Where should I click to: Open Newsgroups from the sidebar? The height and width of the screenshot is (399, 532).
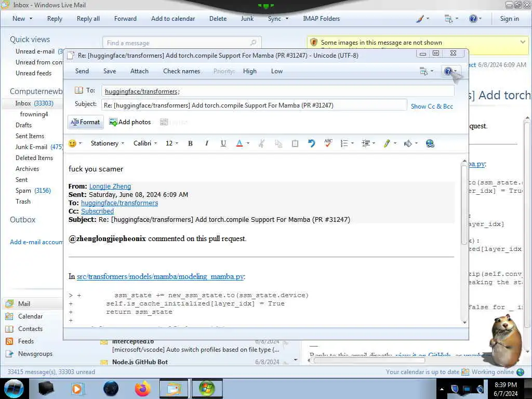pyautogui.click(x=35, y=354)
